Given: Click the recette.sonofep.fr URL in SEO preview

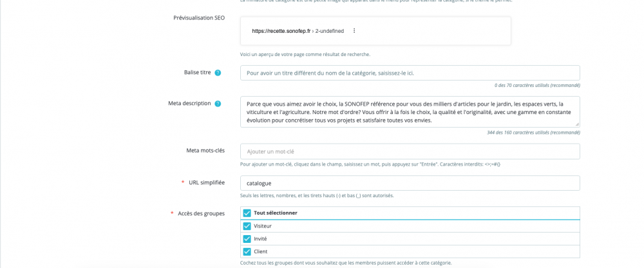Looking at the screenshot, I should [281, 31].
